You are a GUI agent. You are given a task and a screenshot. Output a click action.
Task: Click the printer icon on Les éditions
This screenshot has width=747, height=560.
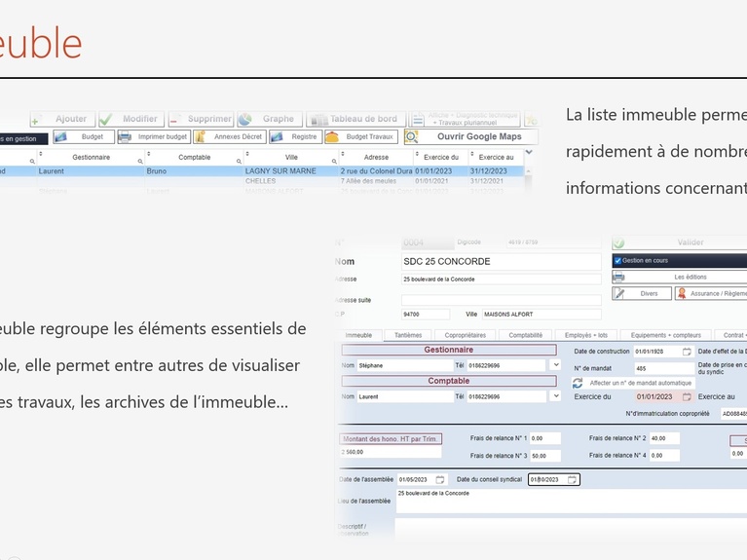619,277
